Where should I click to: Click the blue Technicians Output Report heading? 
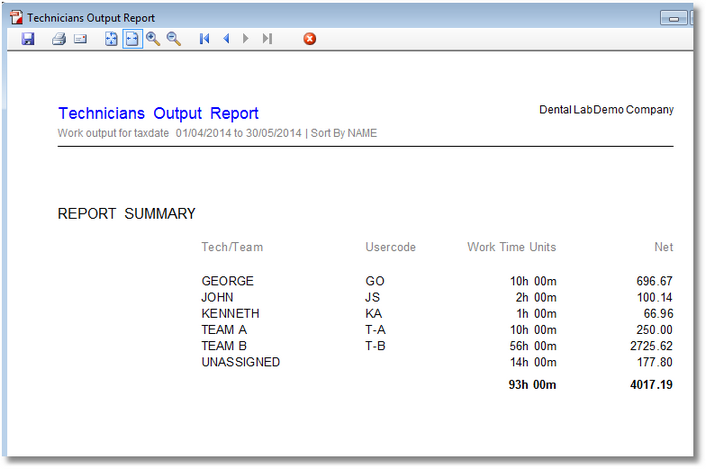tap(158, 114)
